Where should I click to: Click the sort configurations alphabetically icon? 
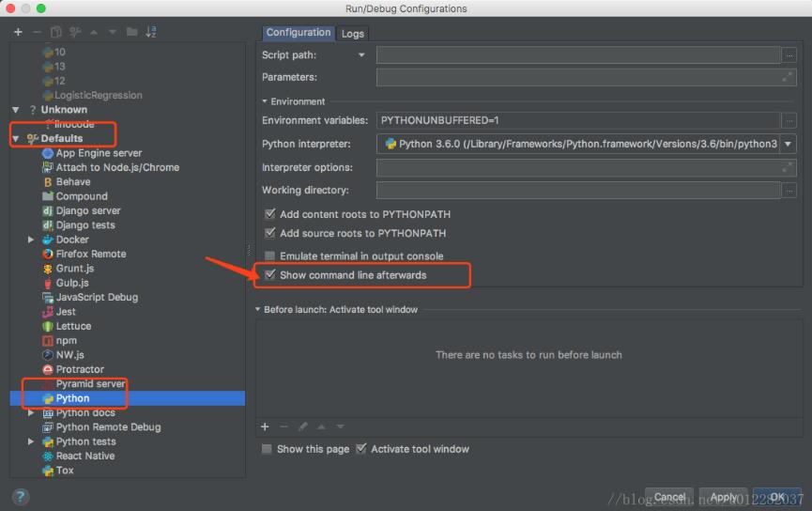(x=151, y=32)
